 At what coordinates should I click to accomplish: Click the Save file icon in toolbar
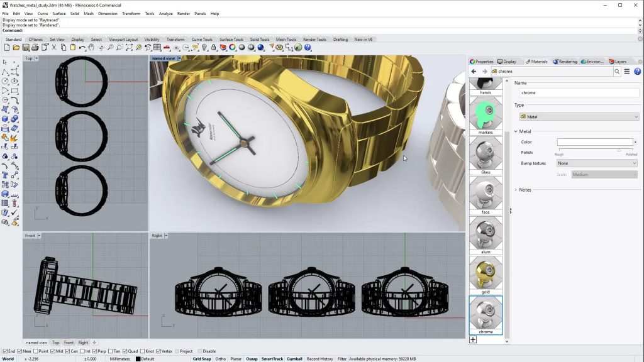[26, 48]
